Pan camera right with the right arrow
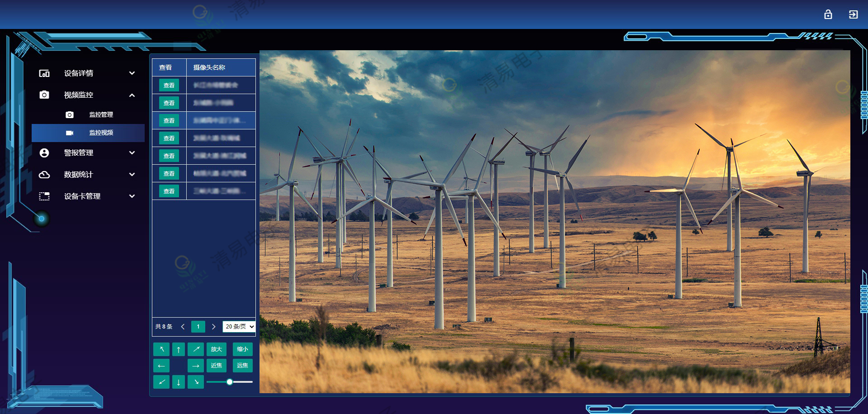The image size is (868, 414). pyautogui.click(x=196, y=366)
